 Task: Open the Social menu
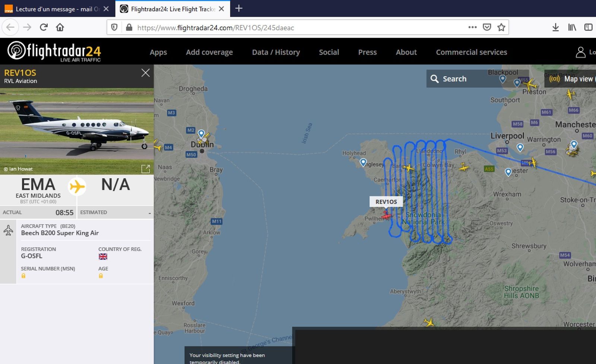click(x=329, y=52)
